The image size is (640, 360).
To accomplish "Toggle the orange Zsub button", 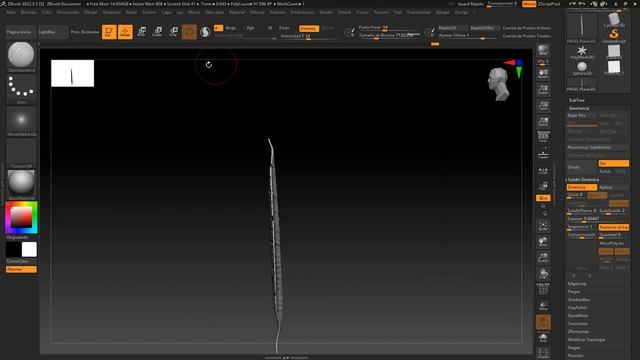I will pos(309,28).
